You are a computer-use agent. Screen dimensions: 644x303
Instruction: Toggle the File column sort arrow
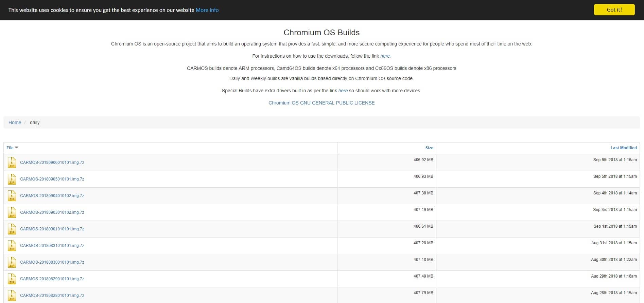click(x=17, y=148)
